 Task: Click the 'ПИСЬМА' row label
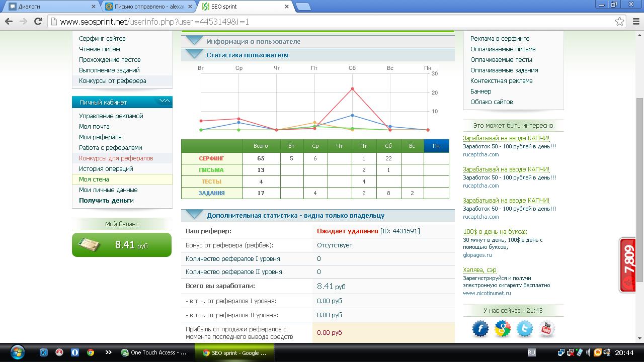point(211,170)
